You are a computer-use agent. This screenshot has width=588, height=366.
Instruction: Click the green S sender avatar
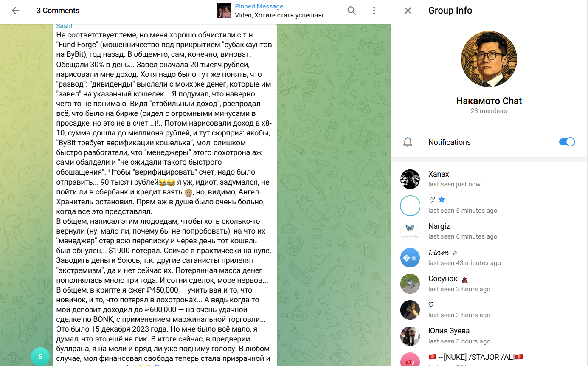tap(40, 356)
